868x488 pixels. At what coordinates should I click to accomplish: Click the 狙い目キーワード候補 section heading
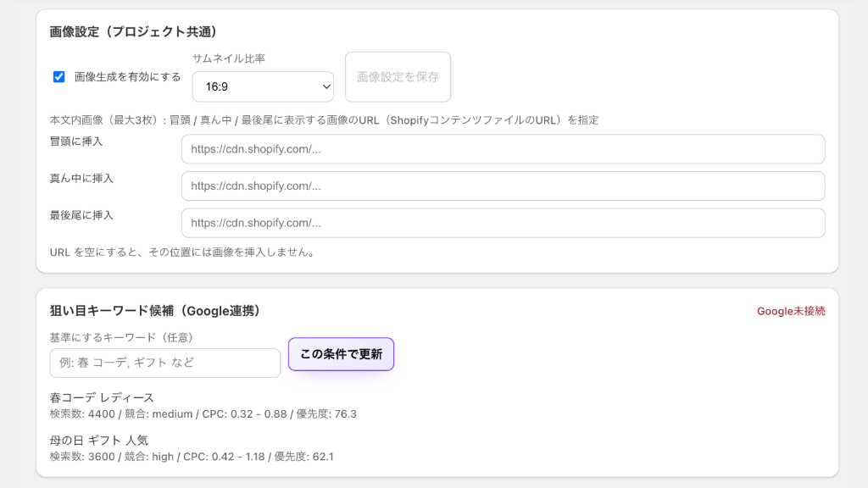154,311
